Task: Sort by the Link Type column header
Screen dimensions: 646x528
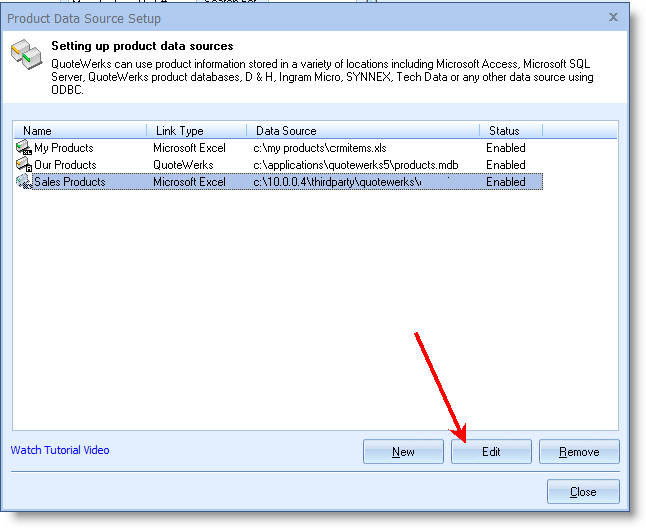Action: [x=196, y=131]
